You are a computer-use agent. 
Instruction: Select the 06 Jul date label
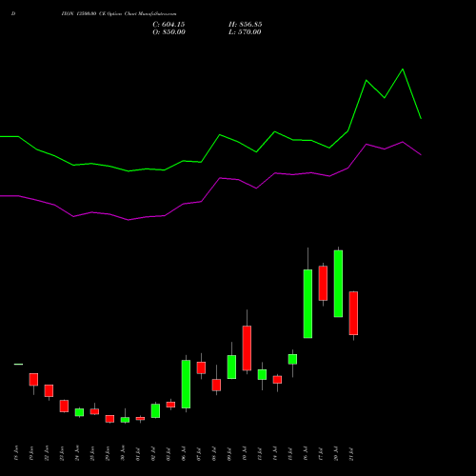point(184,454)
